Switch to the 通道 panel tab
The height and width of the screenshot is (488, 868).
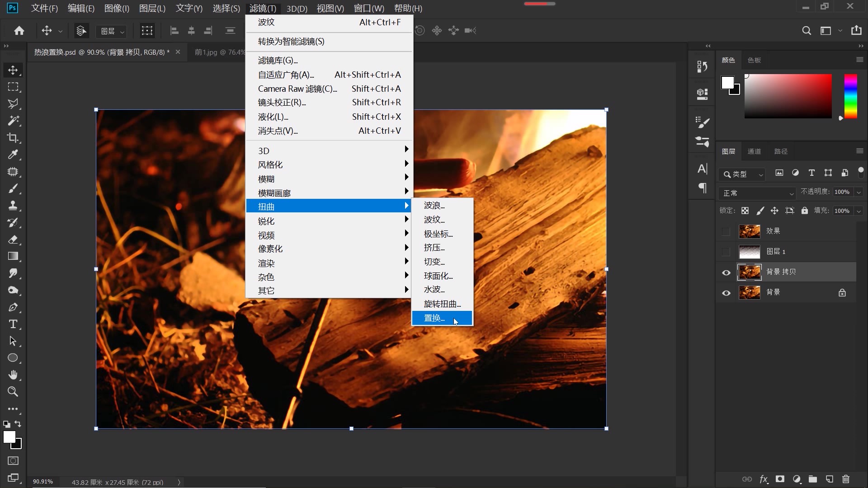coord(754,151)
